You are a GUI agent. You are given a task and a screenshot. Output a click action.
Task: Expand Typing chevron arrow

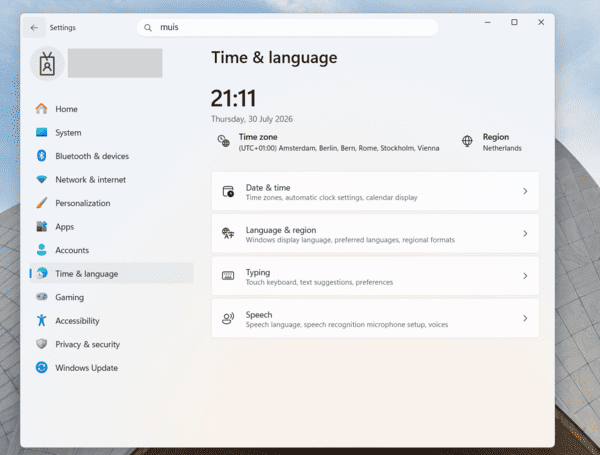point(525,276)
